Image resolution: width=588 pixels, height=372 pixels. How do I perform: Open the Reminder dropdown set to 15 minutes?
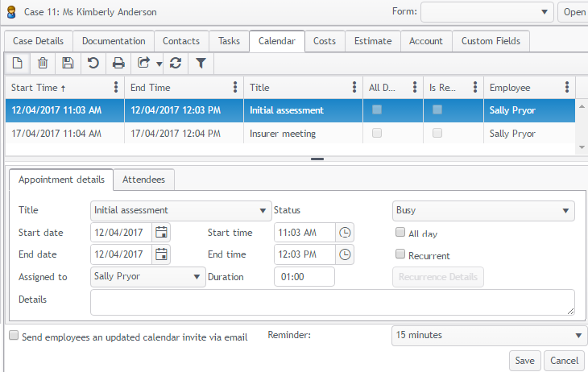click(x=488, y=335)
